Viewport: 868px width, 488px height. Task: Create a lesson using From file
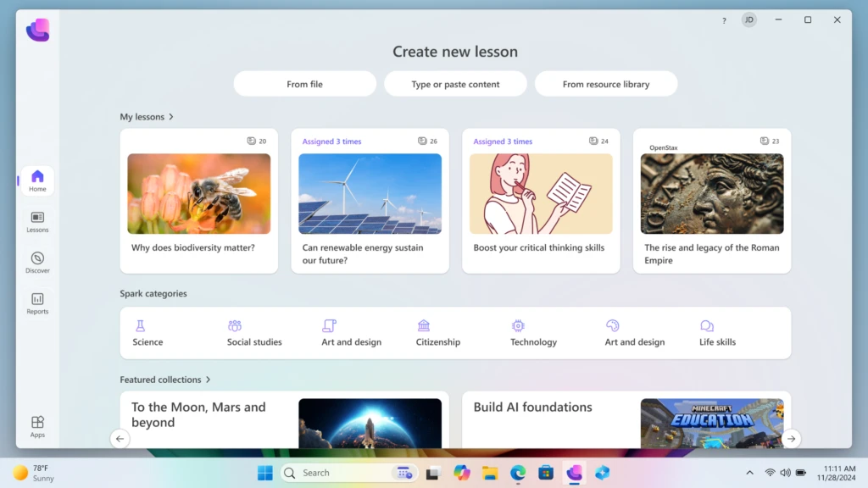tap(304, 83)
